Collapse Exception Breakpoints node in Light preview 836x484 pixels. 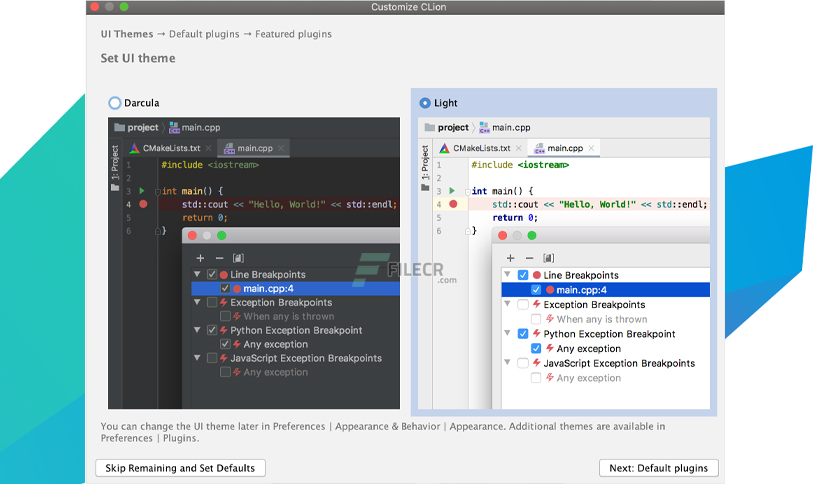pos(508,304)
